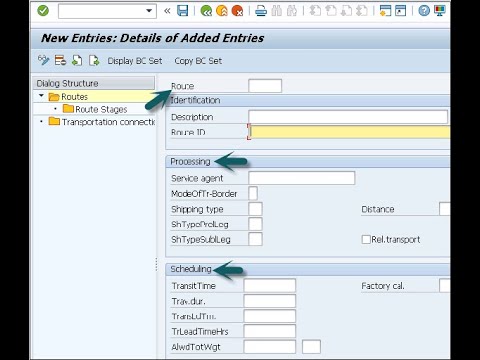Viewport: 480px width, 360px height.
Task: Click the Delete entry icon
Action: pyautogui.click(x=60, y=60)
